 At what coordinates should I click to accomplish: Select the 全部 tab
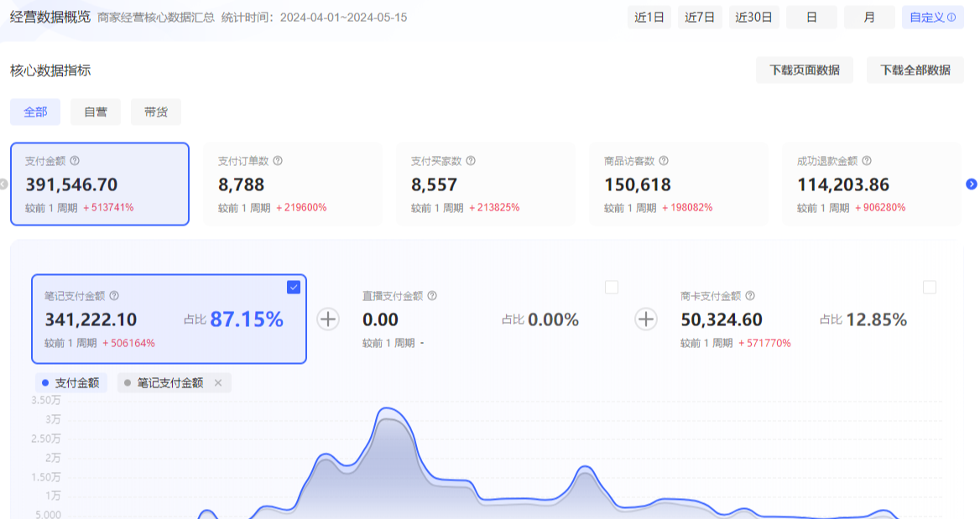coord(35,112)
